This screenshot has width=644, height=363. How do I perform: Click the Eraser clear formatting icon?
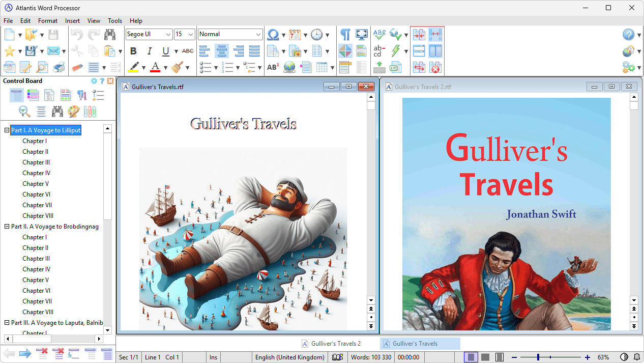pyautogui.click(x=77, y=67)
